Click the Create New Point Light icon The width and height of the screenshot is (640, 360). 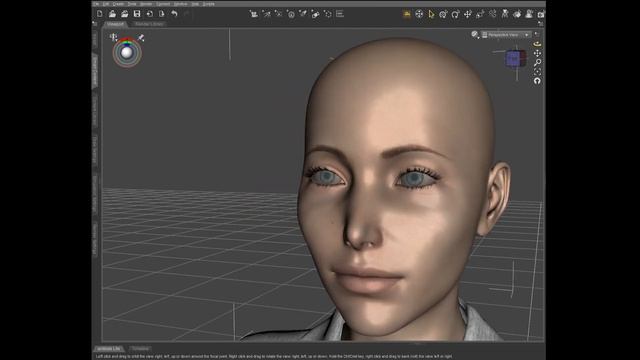[x=291, y=14]
